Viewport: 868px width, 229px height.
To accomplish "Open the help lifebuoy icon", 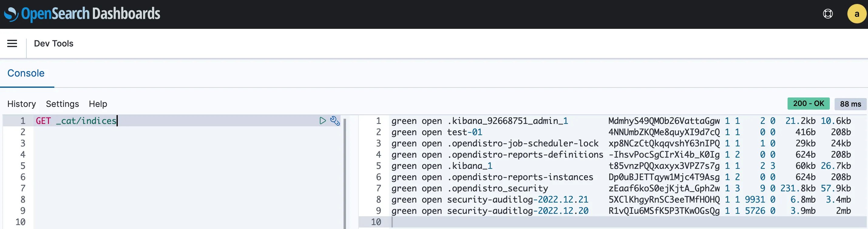I will pyautogui.click(x=828, y=14).
